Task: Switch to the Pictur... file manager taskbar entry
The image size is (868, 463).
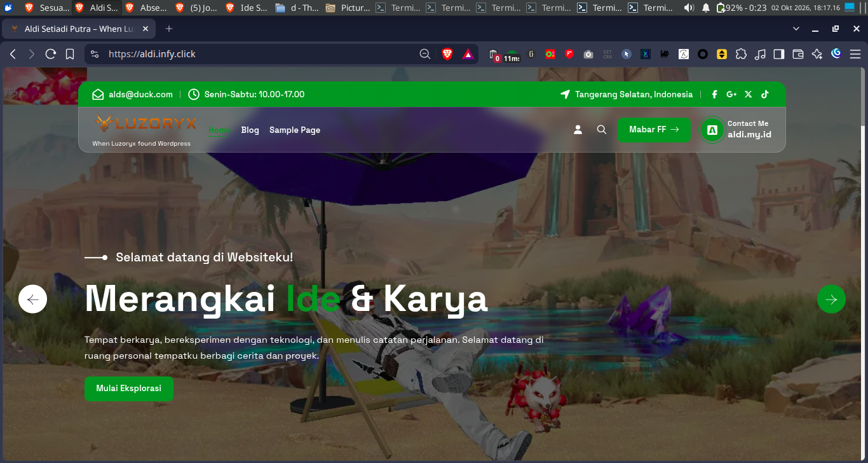Action: (348, 8)
